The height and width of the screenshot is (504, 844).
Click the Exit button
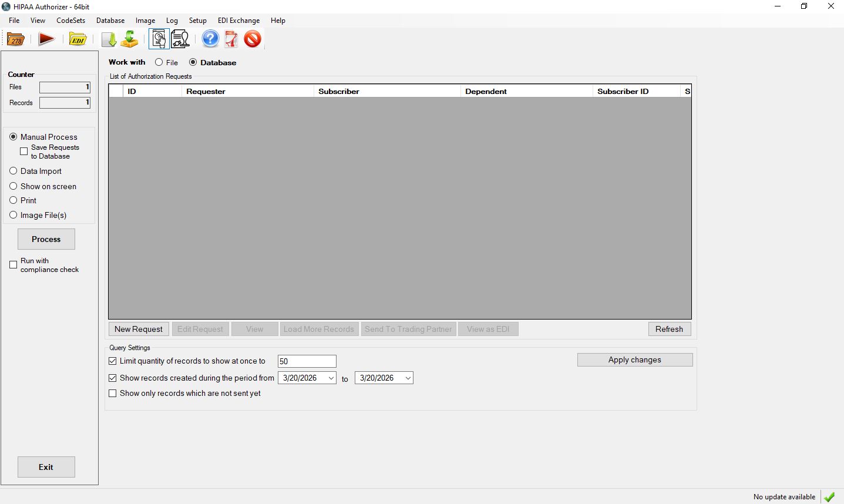pyautogui.click(x=46, y=467)
